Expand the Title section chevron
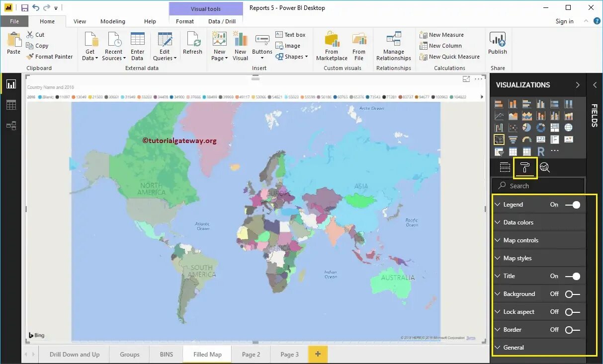Screen dimensions: 603x364 (x=498, y=276)
